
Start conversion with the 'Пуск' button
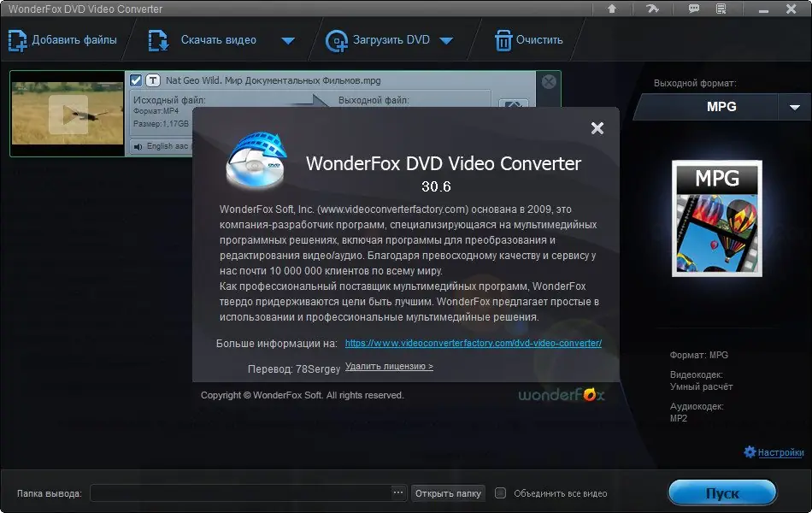(x=722, y=492)
